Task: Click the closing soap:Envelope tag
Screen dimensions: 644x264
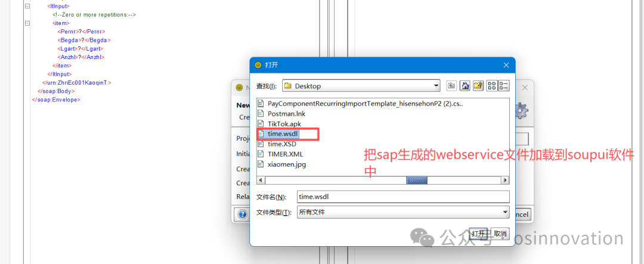Action: click(x=56, y=100)
